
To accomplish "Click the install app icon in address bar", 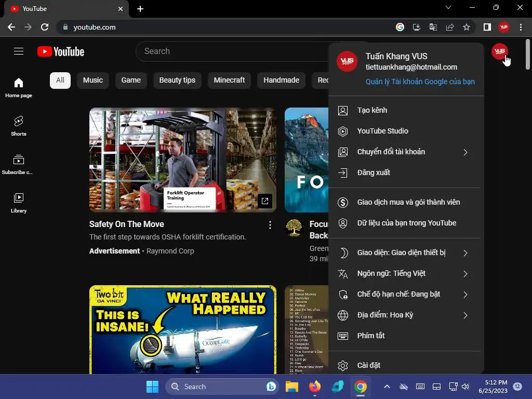I will [417, 27].
